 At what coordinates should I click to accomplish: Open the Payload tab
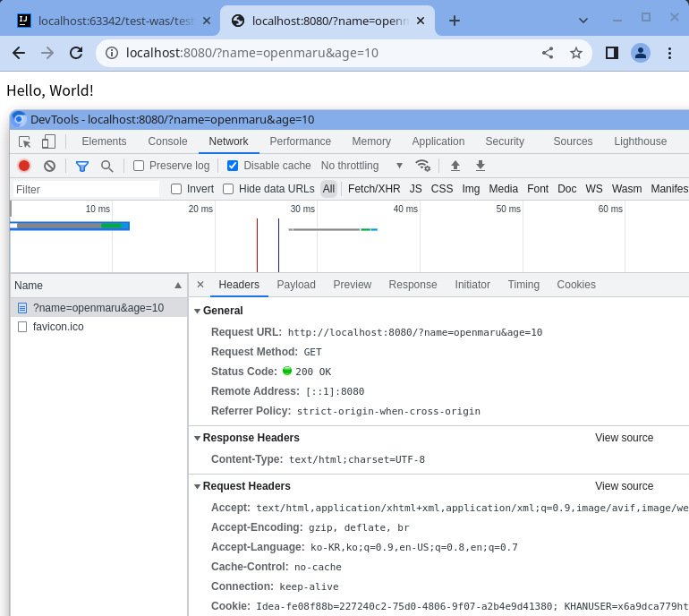tap(296, 285)
